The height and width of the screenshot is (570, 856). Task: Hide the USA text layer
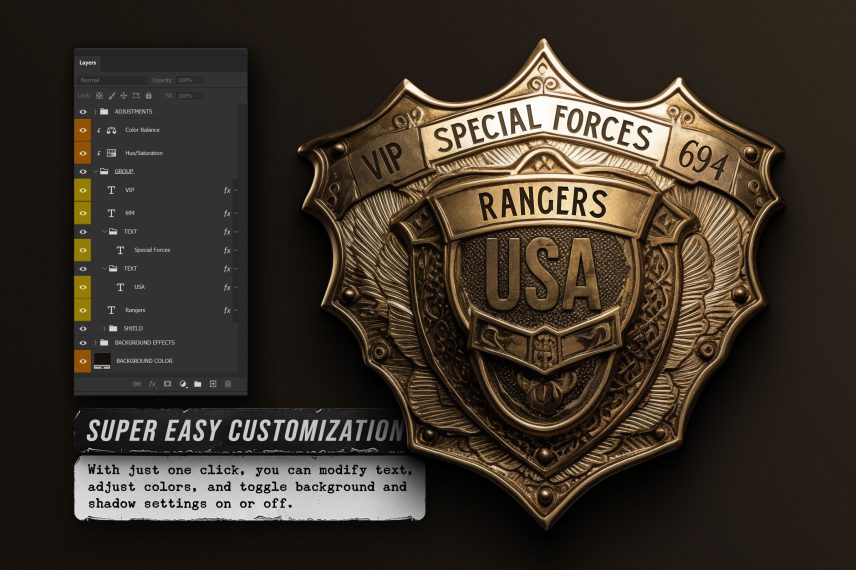(x=83, y=288)
